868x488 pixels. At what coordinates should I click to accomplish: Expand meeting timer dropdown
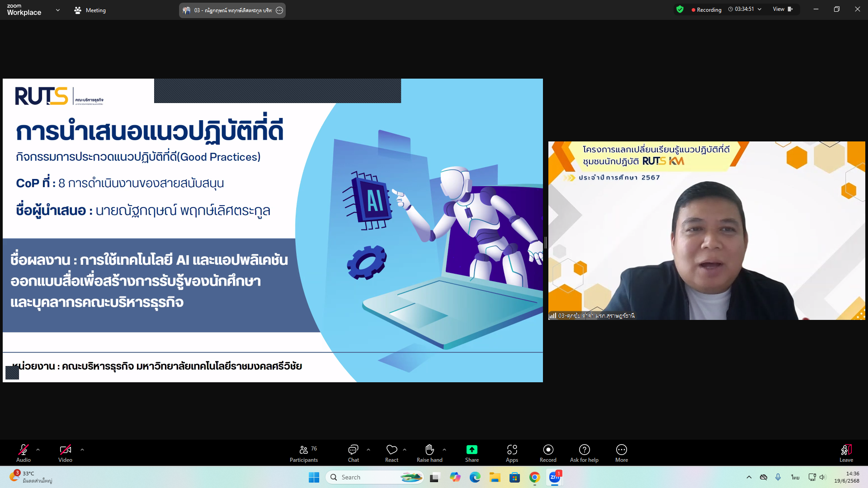pyautogui.click(x=759, y=9)
